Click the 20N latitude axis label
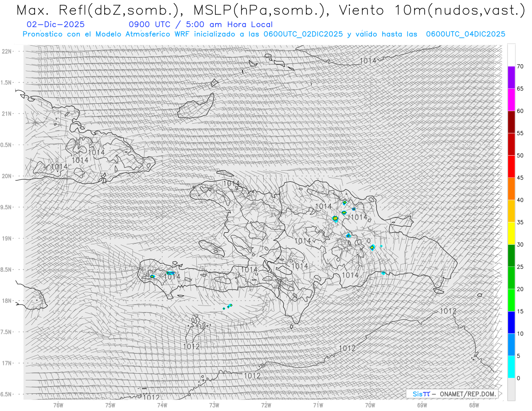The width and height of the screenshot is (532, 411). [7, 176]
